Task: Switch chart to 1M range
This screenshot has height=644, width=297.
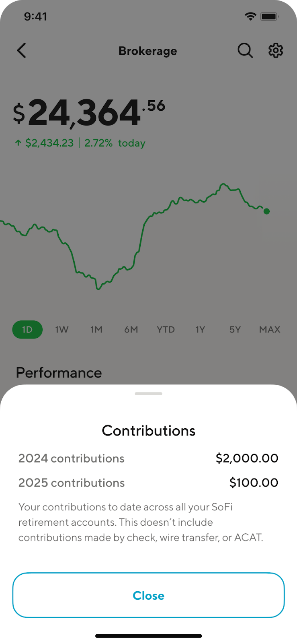Action: (x=96, y=330)
